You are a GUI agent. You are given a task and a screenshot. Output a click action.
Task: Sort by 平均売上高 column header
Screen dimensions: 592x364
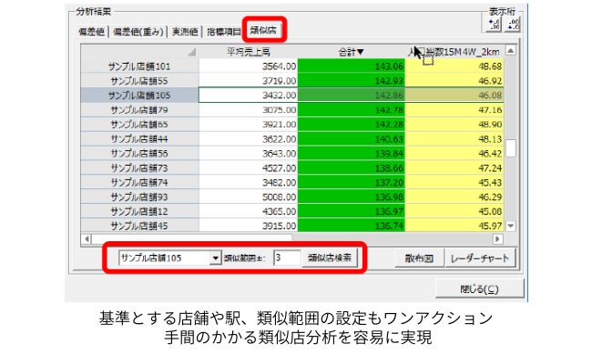(x=249, y=52)
